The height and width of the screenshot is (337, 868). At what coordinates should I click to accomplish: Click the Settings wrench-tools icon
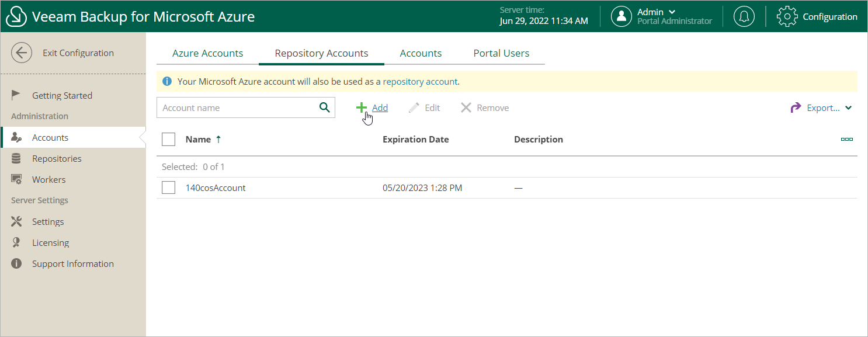pos(16,222)
